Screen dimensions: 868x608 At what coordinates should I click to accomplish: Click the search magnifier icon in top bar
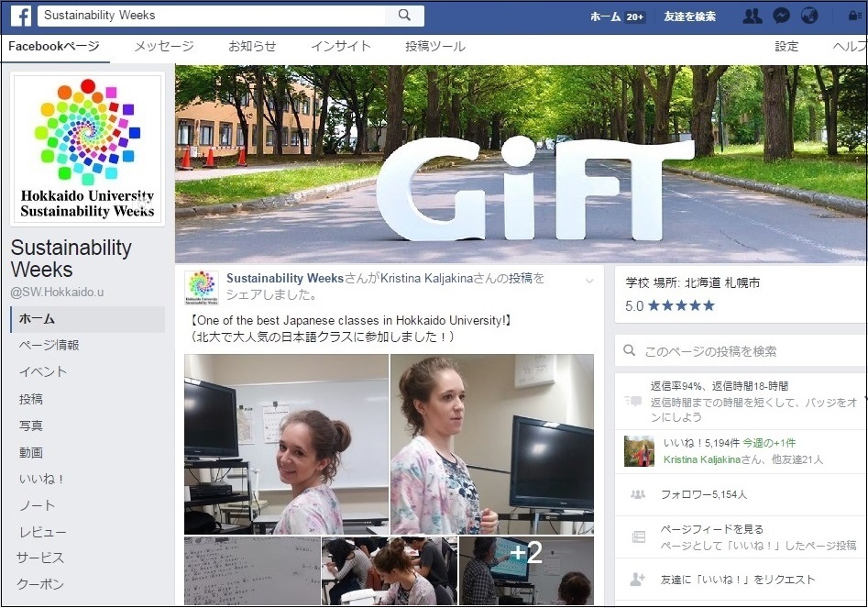tap(404, 15)
